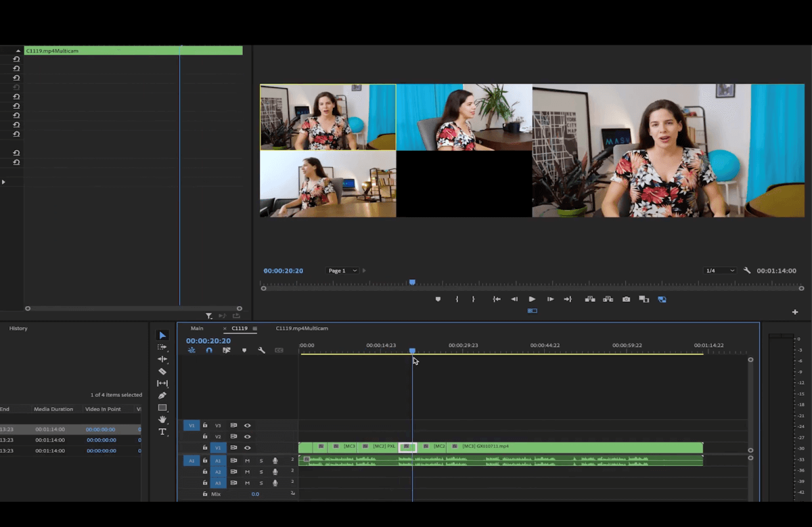Toggle V3 track output eye

pos(248,426)
